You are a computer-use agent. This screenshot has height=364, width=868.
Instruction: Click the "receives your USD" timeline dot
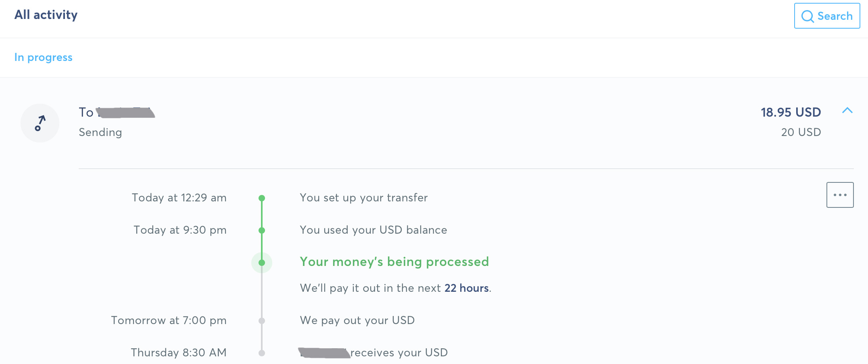(x=262, y=353)
